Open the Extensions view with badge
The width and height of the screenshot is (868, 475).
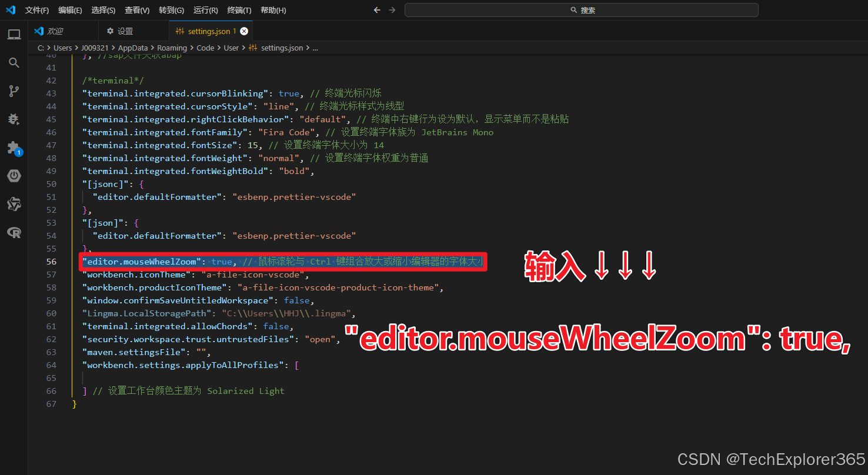click(14, 148)
